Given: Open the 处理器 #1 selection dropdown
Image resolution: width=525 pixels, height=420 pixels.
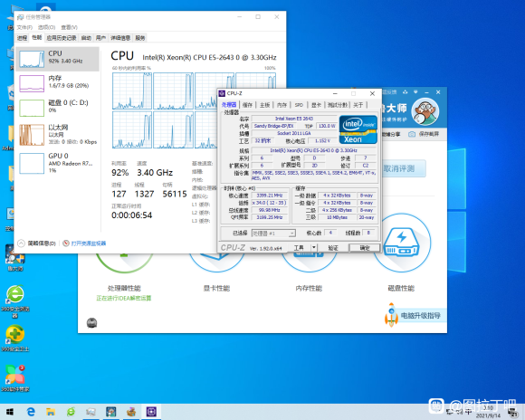Looking at the screenshot, I should point(273,234).
